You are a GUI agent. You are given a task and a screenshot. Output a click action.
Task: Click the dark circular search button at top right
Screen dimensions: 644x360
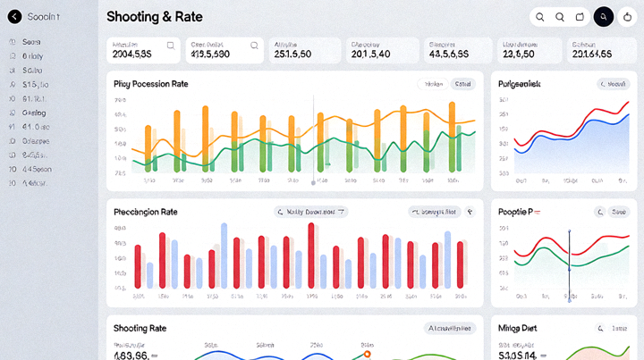[604, 17]
